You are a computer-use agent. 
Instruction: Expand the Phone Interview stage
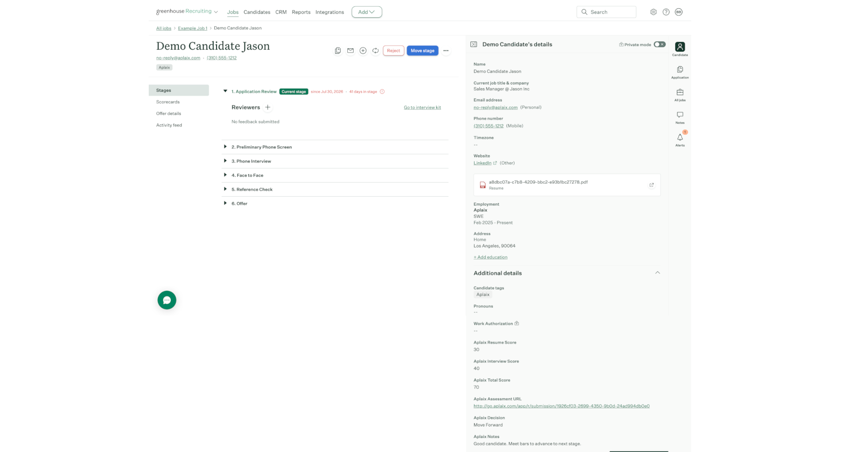click(x=225, y=161)
